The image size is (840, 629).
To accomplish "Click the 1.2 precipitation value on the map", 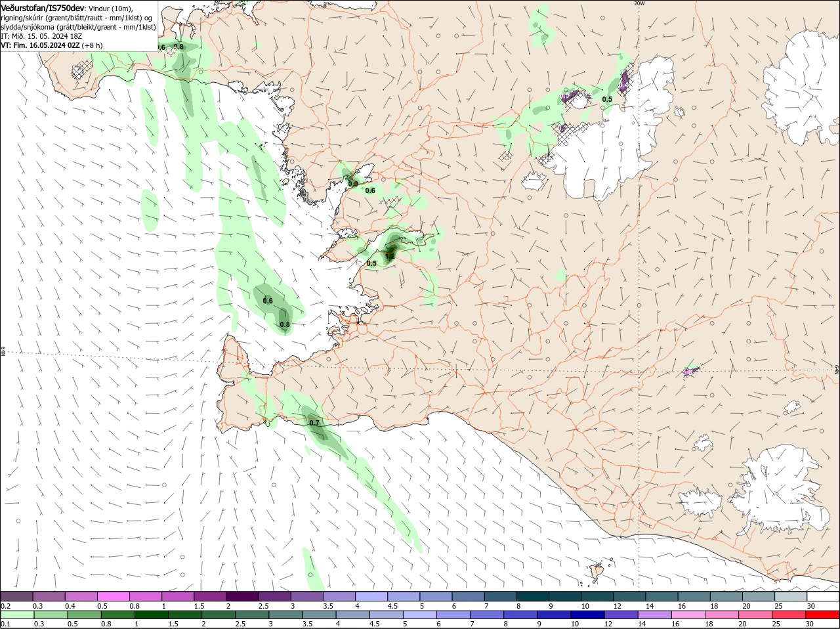I will click(x=390, y=257).
